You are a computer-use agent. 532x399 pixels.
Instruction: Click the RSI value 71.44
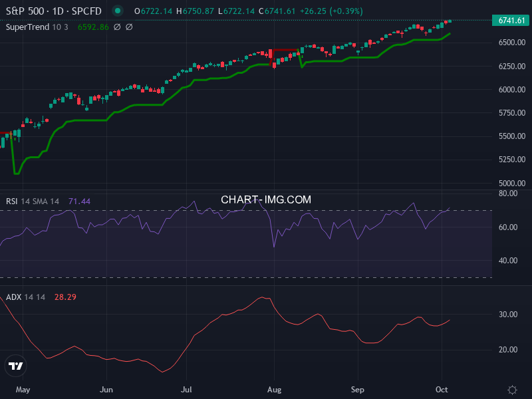click(79, 201)
